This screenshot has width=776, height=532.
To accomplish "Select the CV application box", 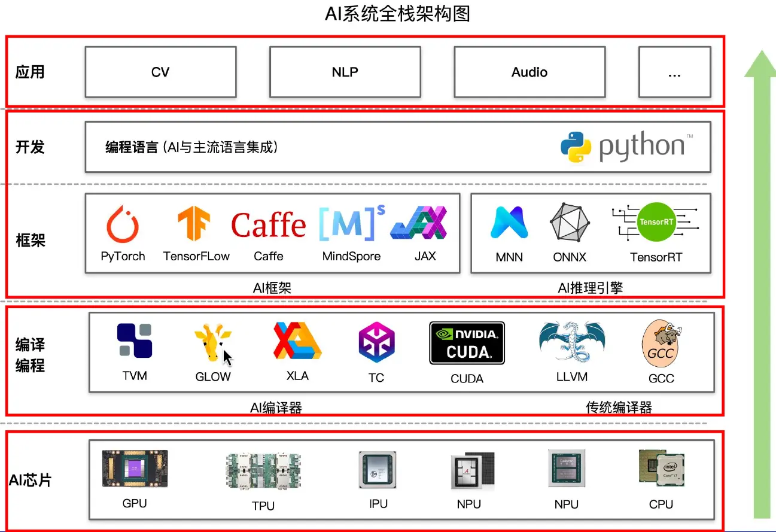I will click(160, 72).
